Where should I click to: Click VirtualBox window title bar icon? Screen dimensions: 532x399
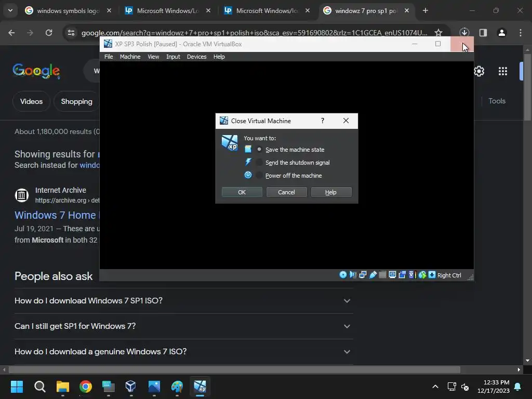click(108, 44)
